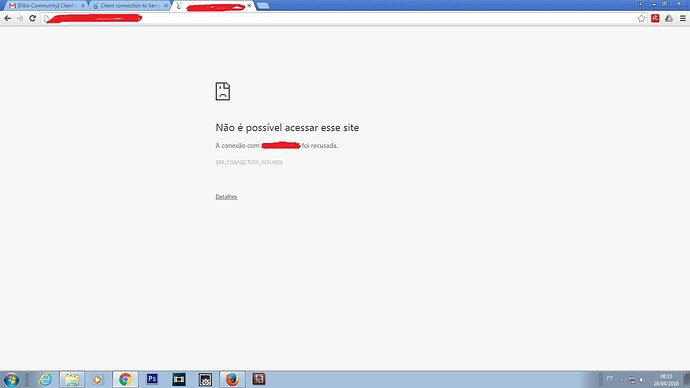Bookmark this page with the star icon

click(641, 18)
